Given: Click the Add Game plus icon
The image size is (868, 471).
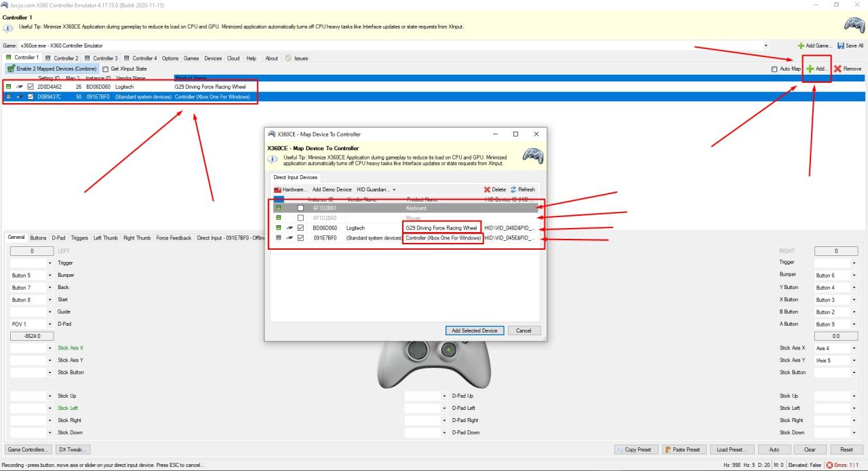Looking at the screenshot, I should [802, 45].
